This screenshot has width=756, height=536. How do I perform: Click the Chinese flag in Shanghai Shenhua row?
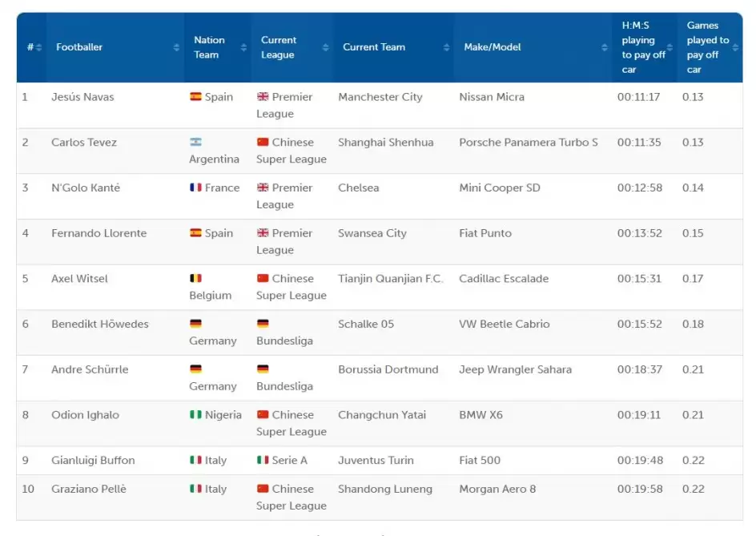click(263, 143)
